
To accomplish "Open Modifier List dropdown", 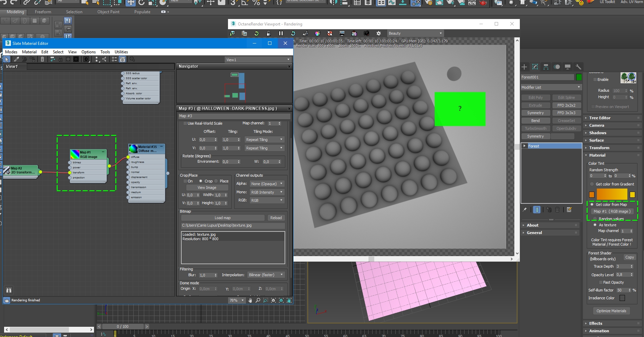I will [551, 87].
